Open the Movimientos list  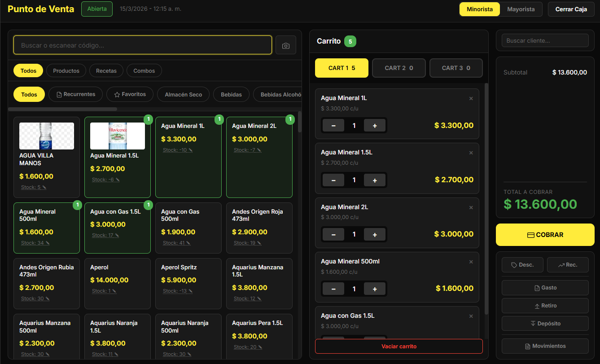(545, 346)
